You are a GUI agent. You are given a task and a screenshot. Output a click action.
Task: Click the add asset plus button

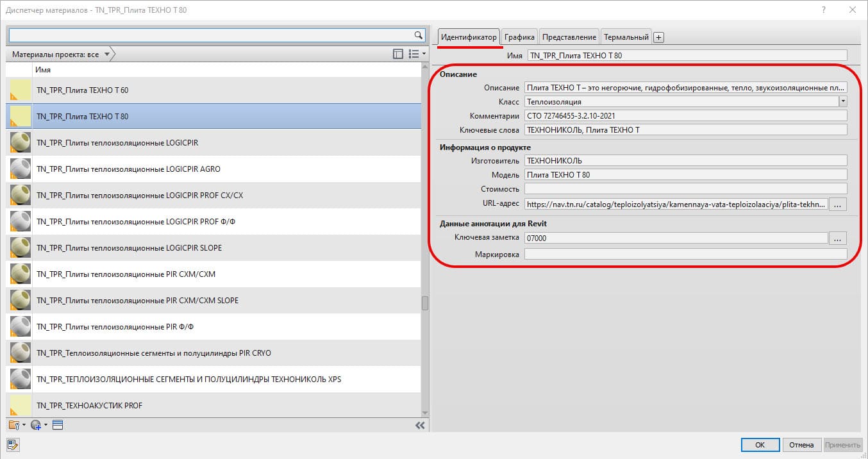(x=658, y=37)
